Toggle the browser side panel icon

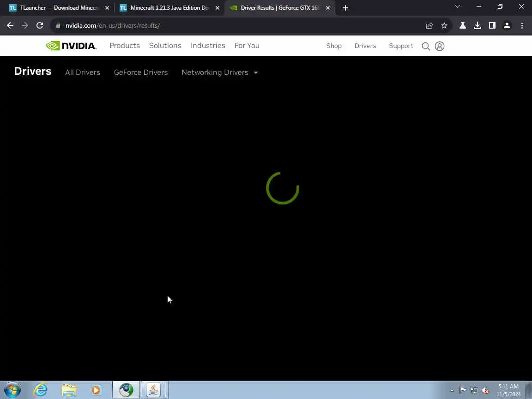coord(492,25)
